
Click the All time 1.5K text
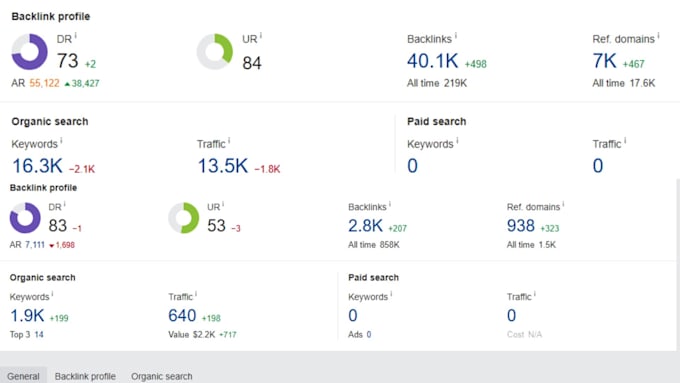531,245
